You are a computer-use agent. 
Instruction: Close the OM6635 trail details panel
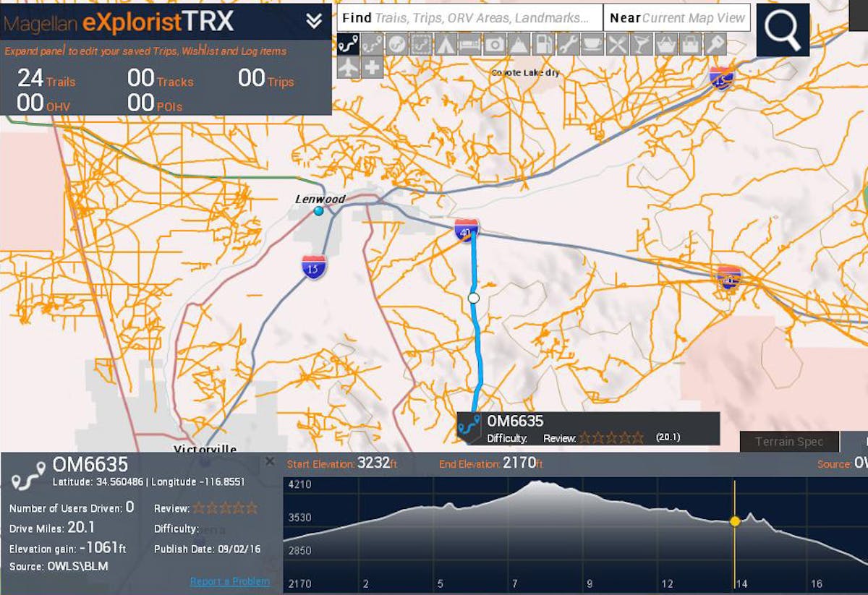pos(270,461)
